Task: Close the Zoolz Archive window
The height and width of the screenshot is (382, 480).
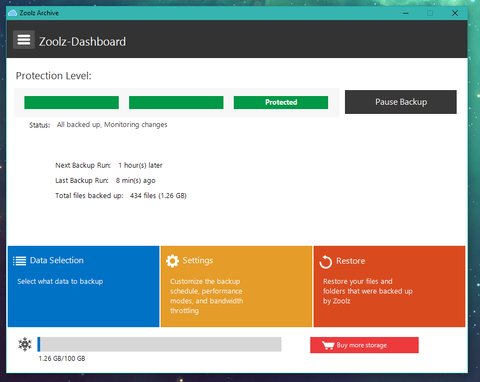Action: [455, 13]
